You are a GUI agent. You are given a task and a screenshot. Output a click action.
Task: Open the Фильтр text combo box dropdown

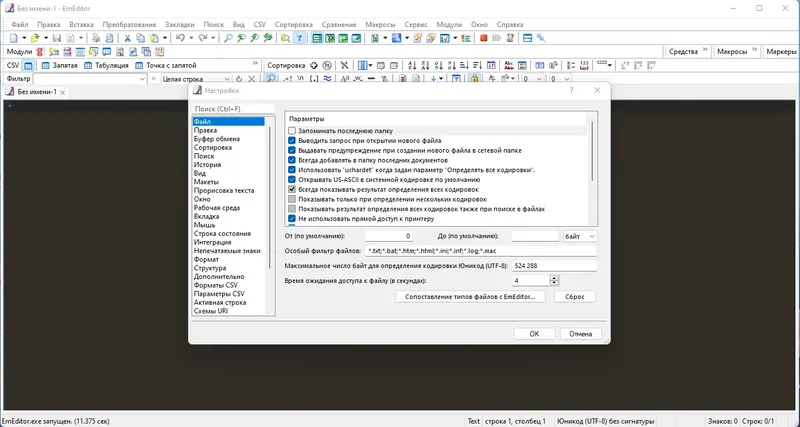point(142,79)
